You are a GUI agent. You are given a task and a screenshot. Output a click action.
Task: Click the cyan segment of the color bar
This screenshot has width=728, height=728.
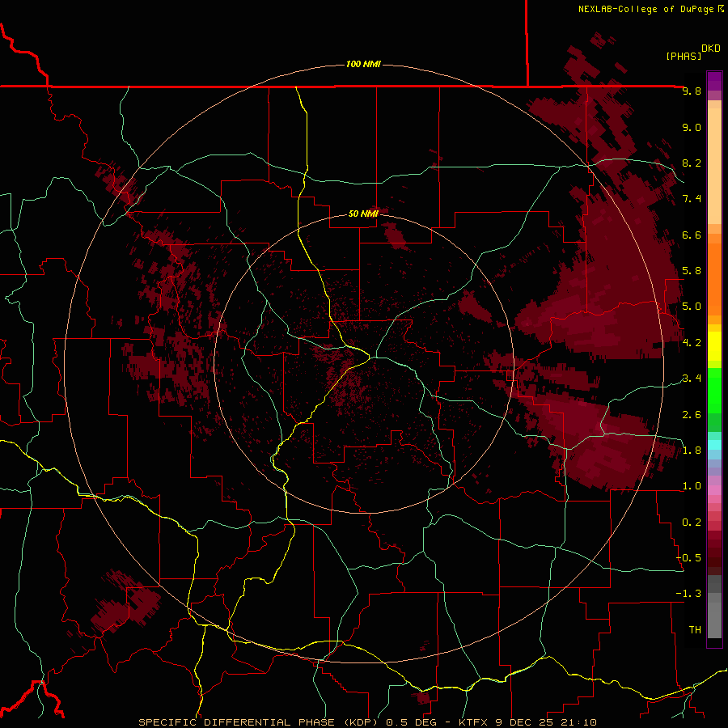[x=714, y=445]
